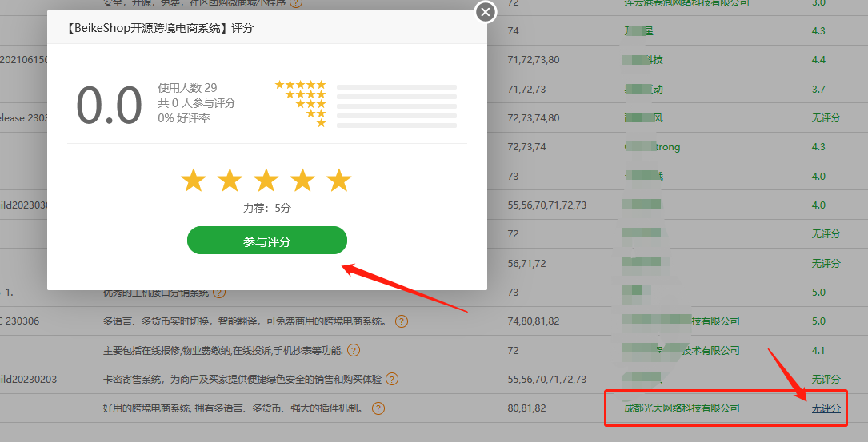Select the fifth large rating star

click(x=338, y=181)
